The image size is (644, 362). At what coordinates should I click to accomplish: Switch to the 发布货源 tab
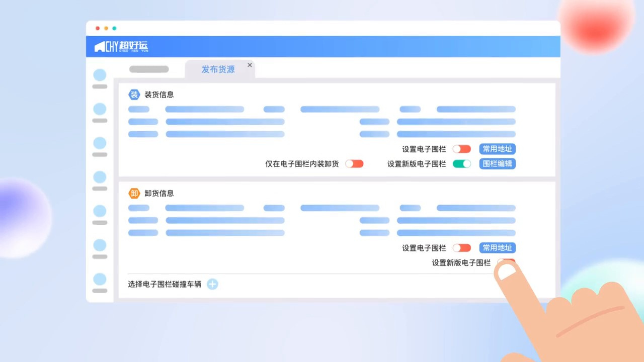(218, 69)
